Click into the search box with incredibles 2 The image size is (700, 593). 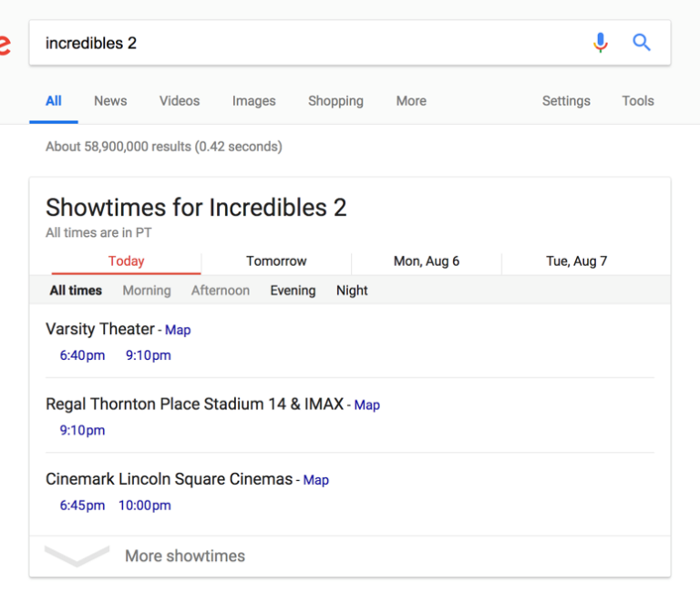coord(301,43)
